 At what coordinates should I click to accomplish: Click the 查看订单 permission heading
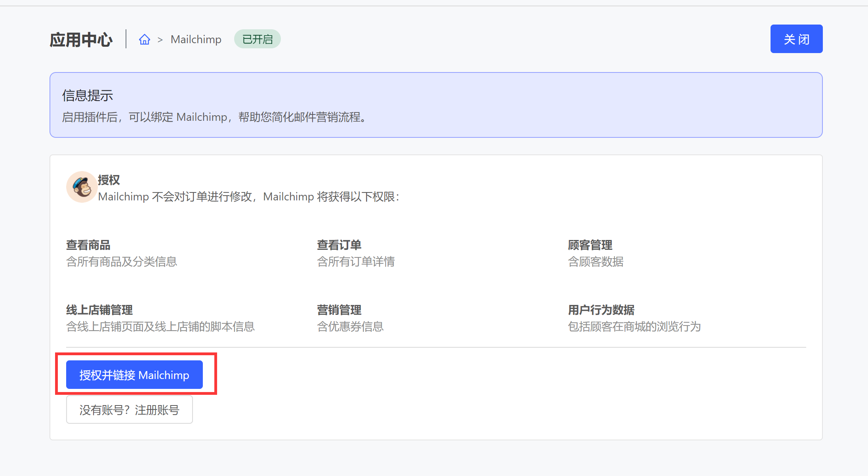pos(339,245)
